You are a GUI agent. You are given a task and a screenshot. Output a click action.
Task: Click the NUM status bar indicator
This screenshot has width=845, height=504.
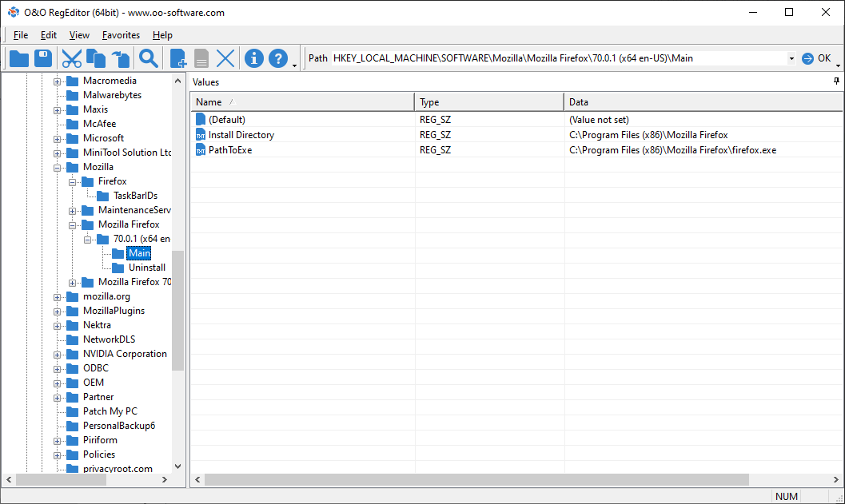[787, 497]
